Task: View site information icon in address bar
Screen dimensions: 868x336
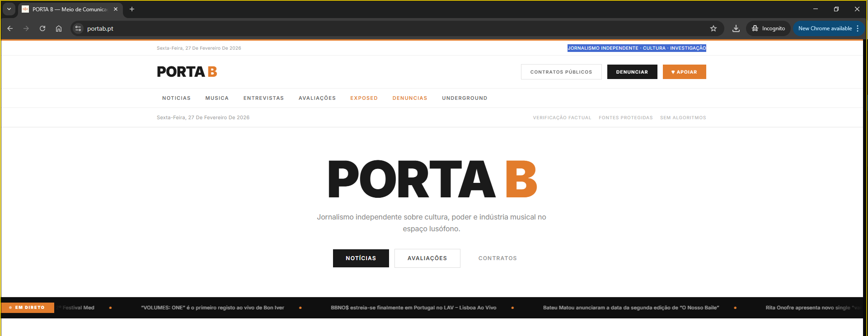Action: [x=78, y=28]
